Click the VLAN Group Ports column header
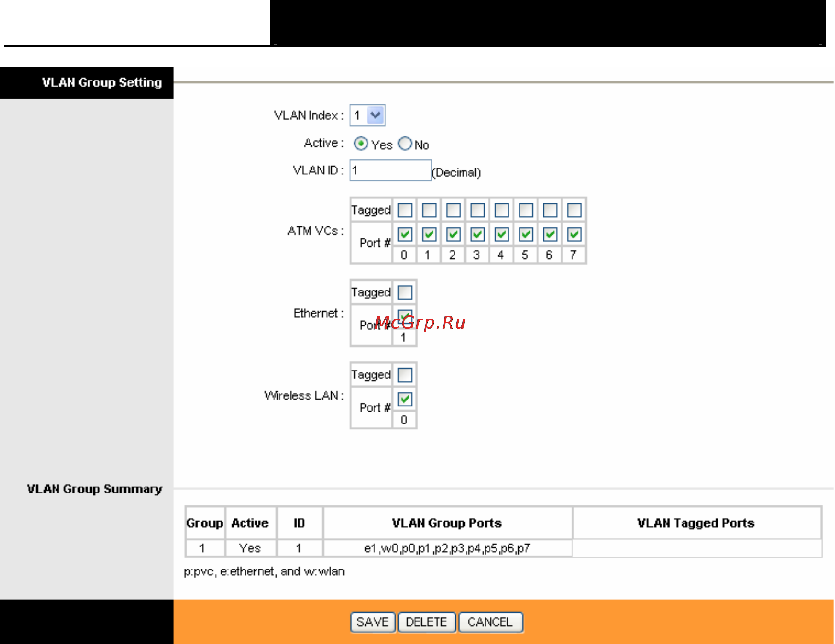This screenshot has width=835, height=644. coord(447,523)
